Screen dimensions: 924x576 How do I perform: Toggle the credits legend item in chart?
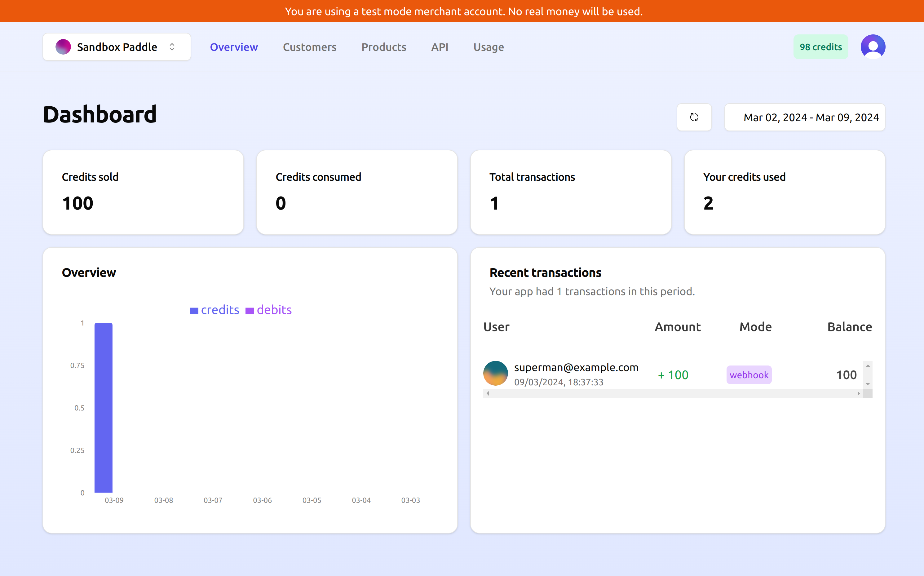[214, 310]
